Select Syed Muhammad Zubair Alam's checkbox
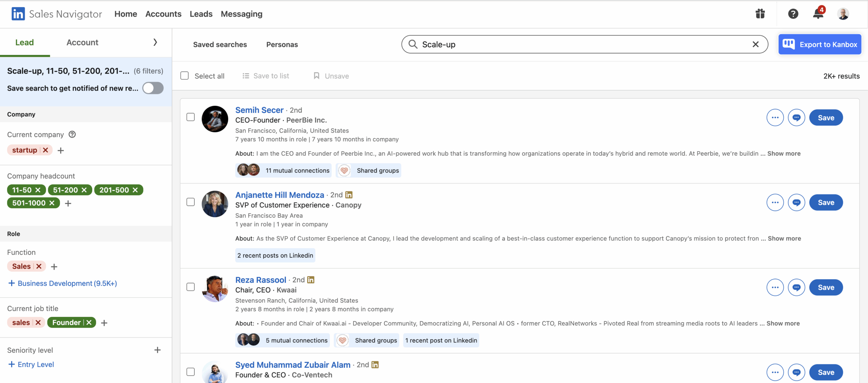This screenshot has height=383, width=868. [191, 372]
